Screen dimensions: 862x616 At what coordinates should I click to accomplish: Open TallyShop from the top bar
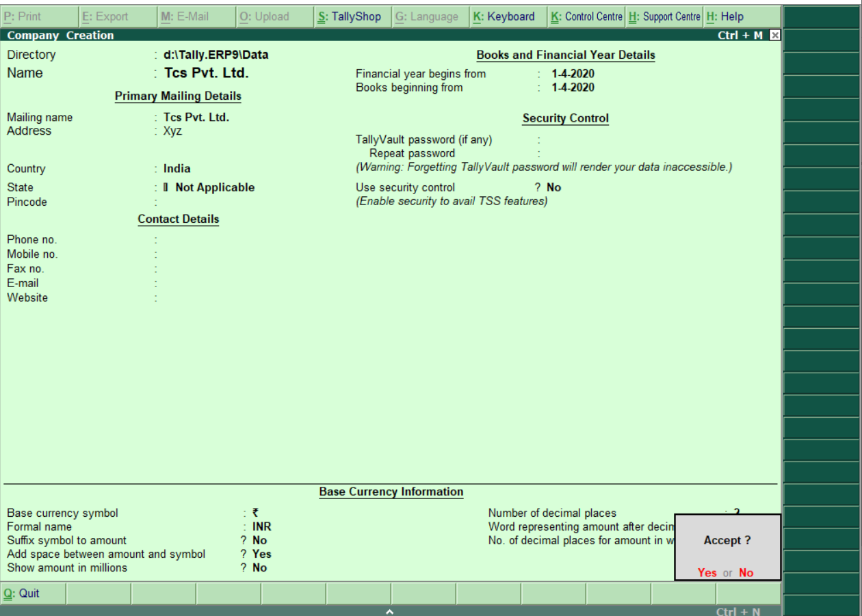click(x=352, y=16)
